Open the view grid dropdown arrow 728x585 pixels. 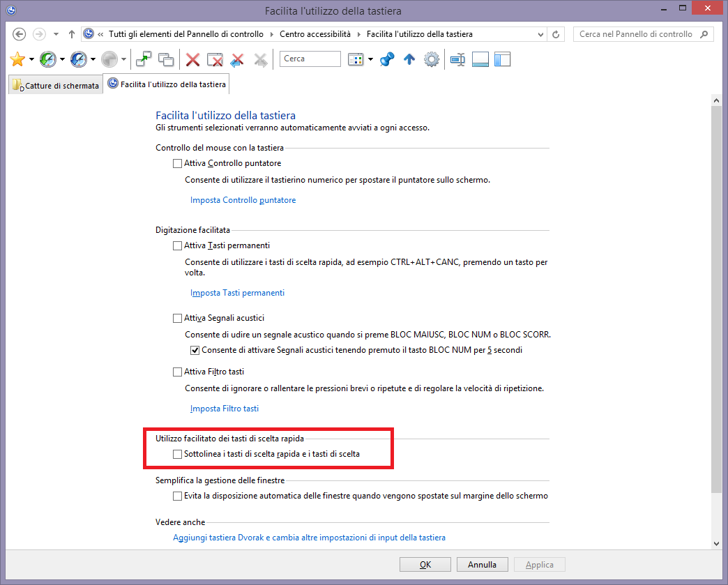[370, 59]
